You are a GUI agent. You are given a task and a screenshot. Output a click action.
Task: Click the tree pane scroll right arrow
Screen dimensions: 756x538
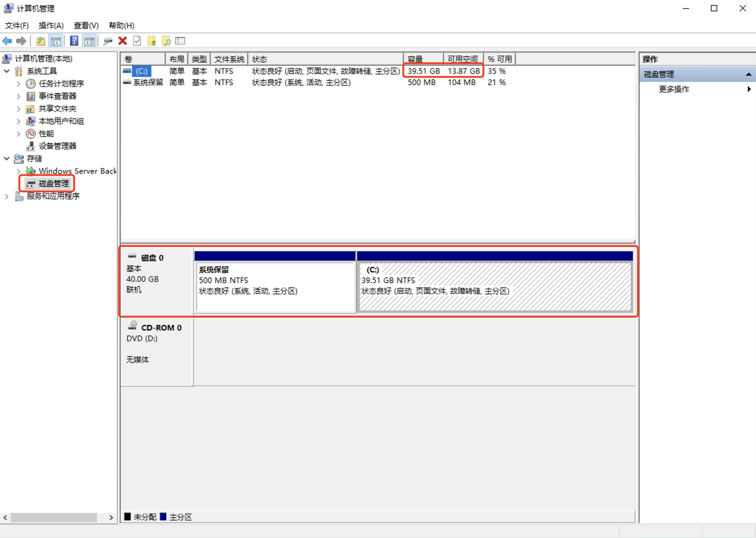pos(112,517)
